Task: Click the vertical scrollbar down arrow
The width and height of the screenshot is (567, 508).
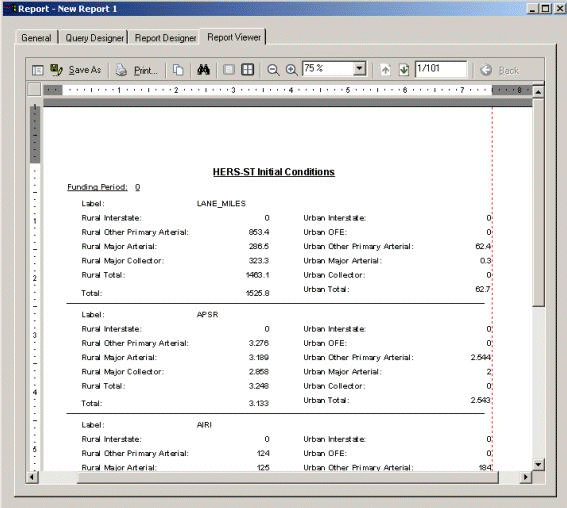Action: coord(538,464)
